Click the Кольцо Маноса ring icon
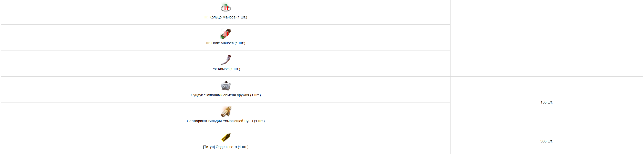644x155 pixels. pyautogui.click(x=226, y=8)
